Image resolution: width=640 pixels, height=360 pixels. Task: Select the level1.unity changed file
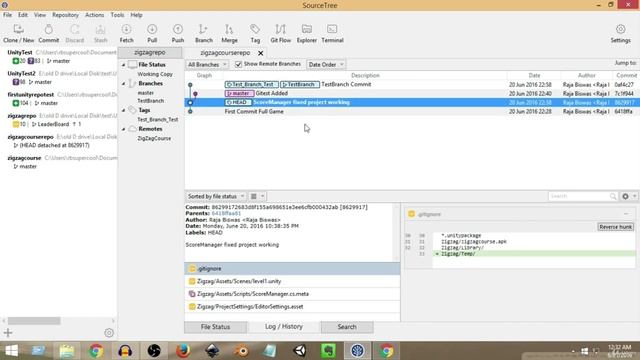point(292,281)
